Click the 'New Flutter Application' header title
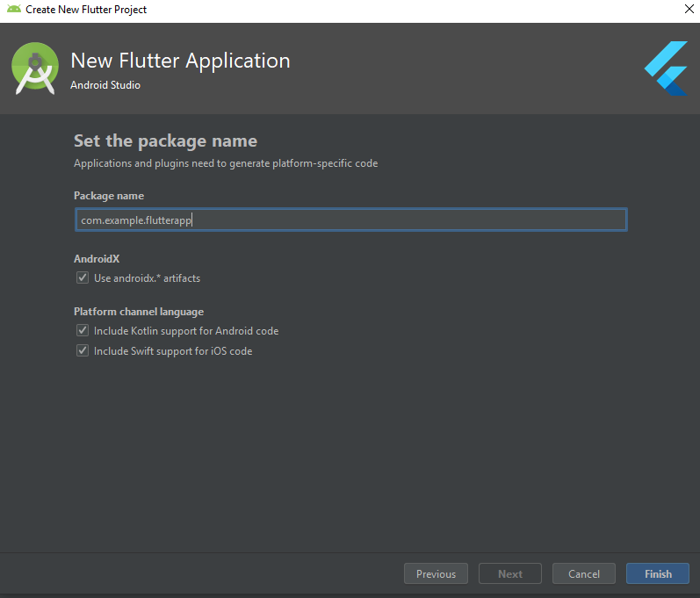The width and height of the screenshot is (700, 598). tap(180, 61)
